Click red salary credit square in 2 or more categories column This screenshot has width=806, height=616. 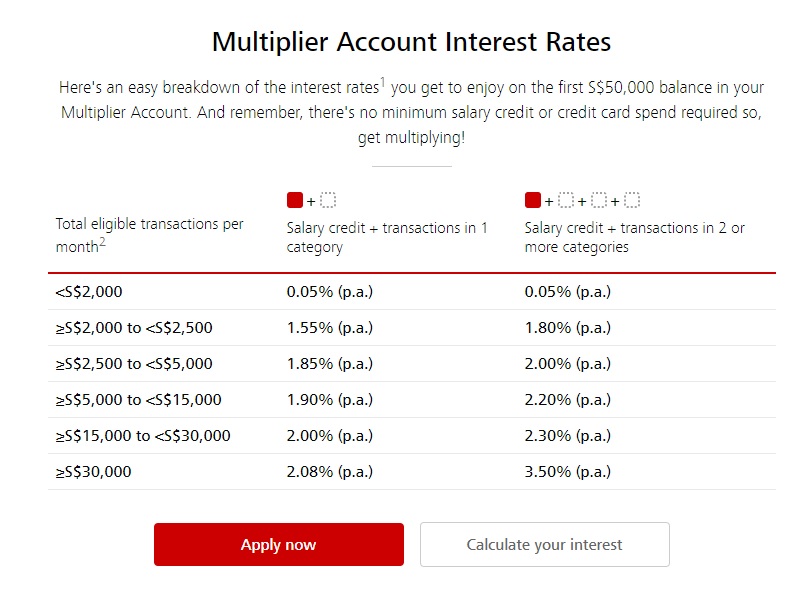[533, 200]
